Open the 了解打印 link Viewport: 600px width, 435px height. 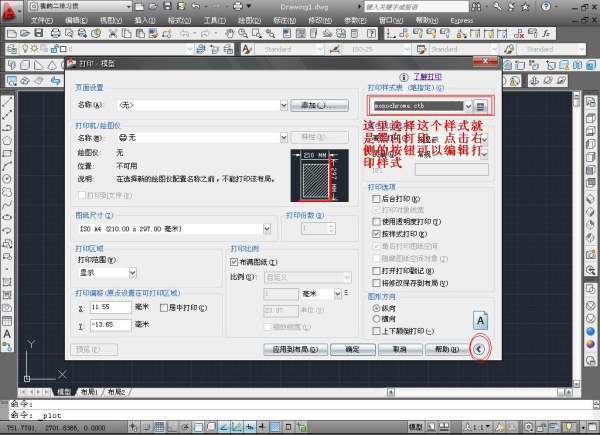pos(427,76)
